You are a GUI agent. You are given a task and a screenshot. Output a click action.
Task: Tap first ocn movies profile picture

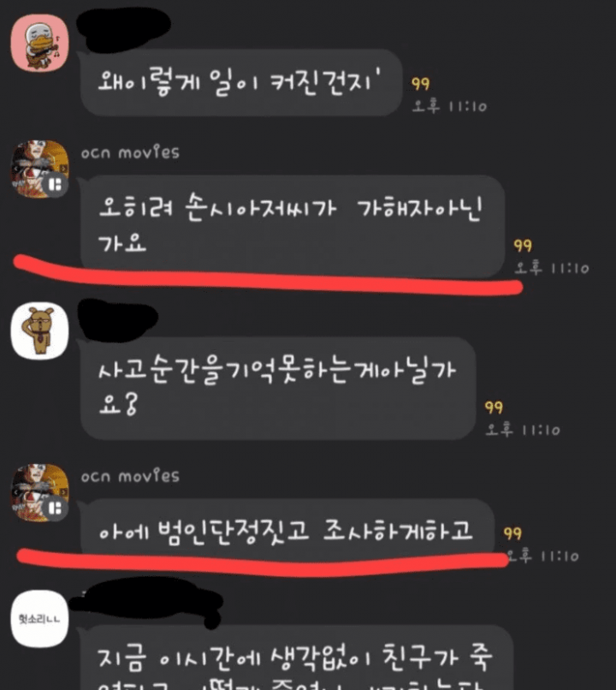point(39,170)
